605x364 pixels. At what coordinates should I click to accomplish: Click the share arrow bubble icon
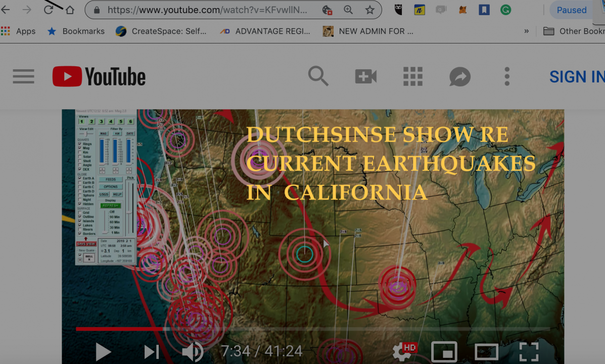tap(460, 76)
